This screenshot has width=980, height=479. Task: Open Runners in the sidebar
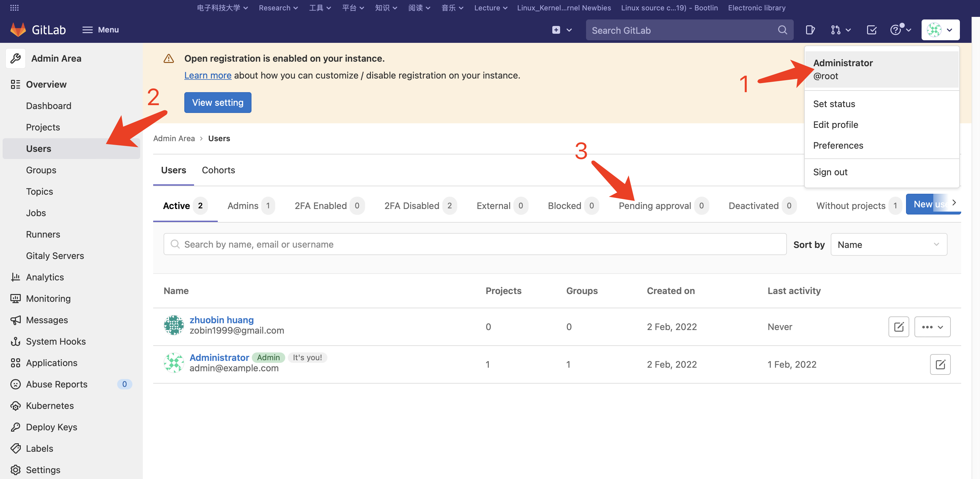(x=43, y=234)
